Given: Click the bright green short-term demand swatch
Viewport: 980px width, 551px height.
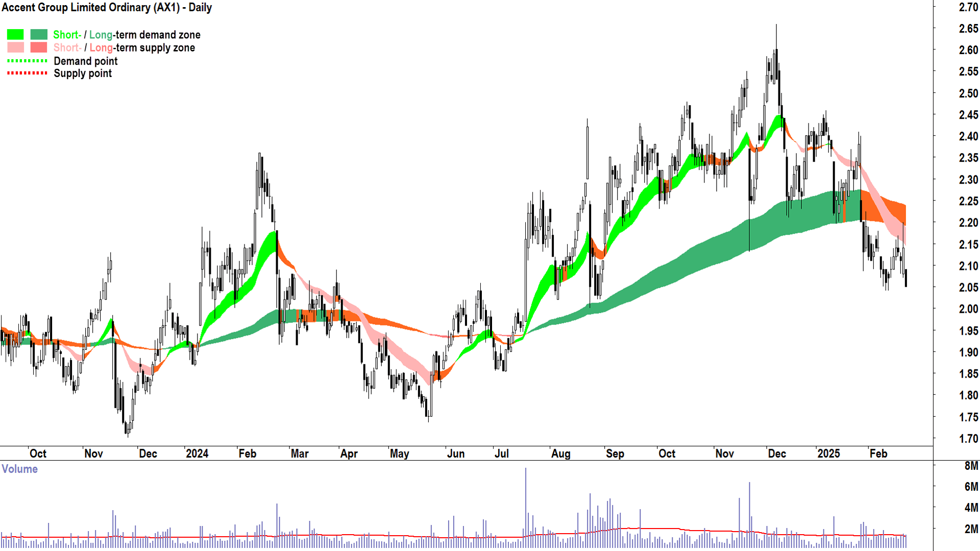Looking at the screenshot, I should point(15,35).
